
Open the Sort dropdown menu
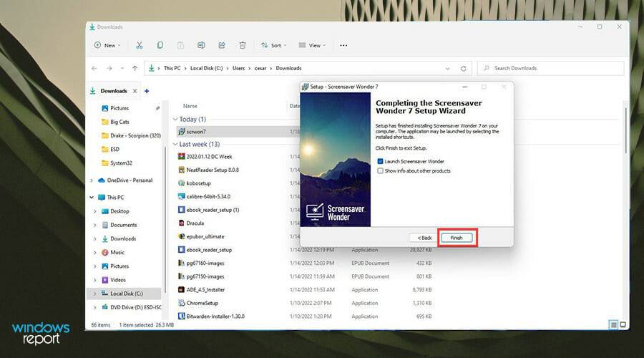click(273, 45)
